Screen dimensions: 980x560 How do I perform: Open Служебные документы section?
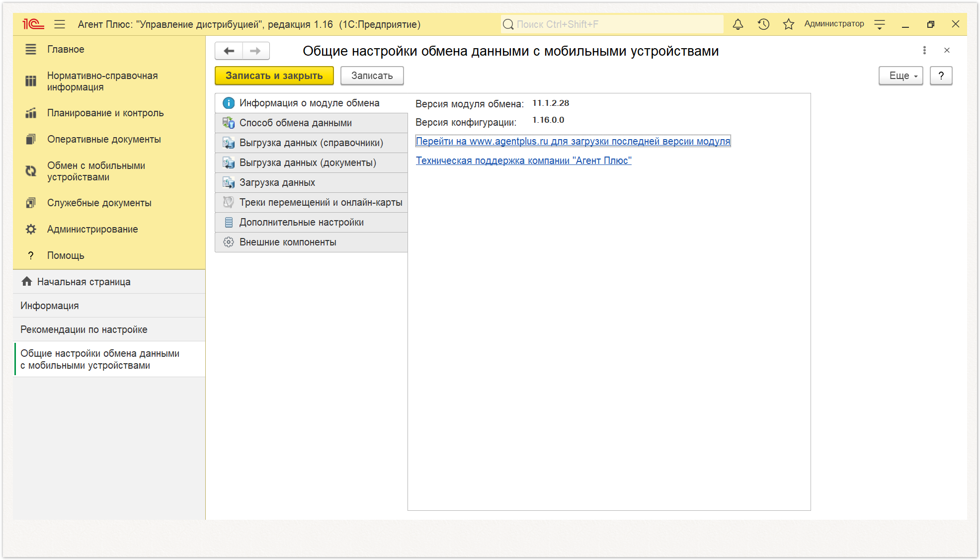109,203
